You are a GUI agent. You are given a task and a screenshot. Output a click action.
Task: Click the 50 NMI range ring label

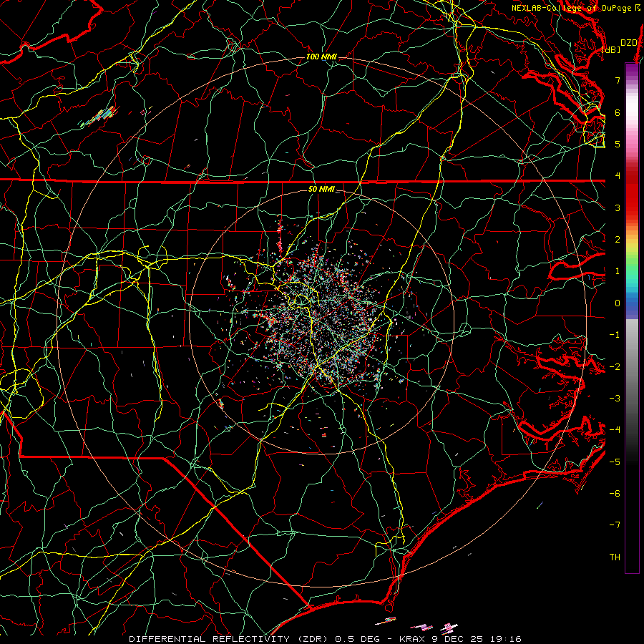[321, 189]
